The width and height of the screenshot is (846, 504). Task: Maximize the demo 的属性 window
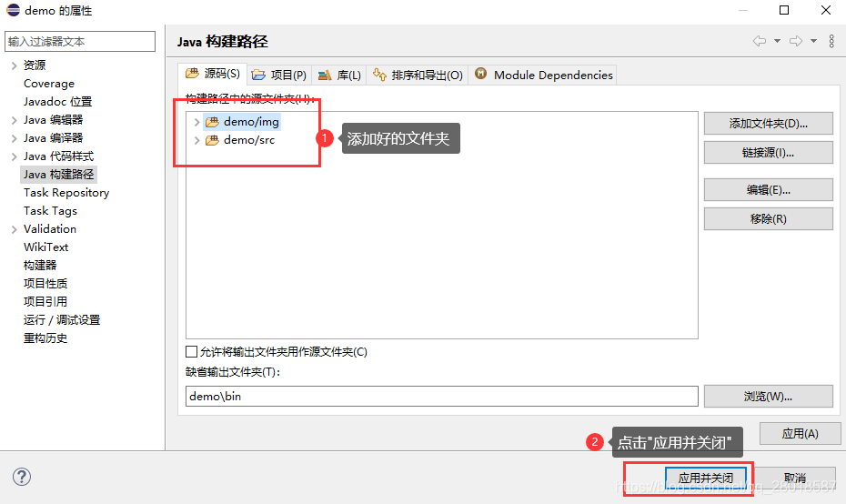coord(784,10)
